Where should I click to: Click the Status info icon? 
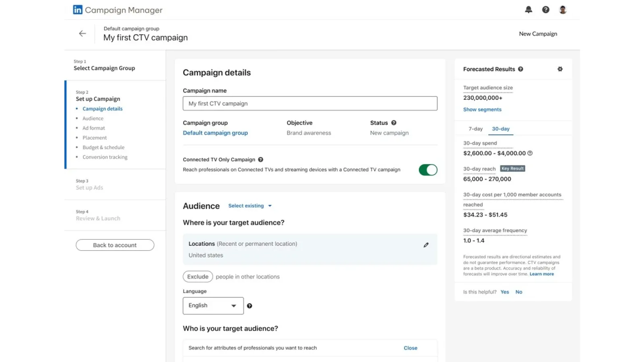(394, 123)
